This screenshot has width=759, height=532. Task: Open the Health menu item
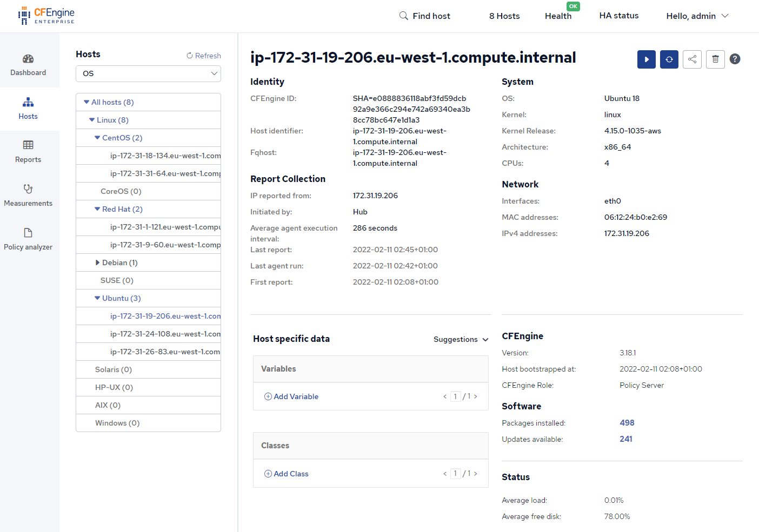point(558,16)
